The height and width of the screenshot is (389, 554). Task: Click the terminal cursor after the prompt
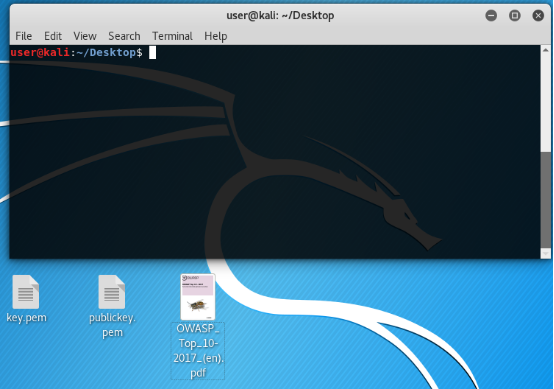click(x=152, y=53)
